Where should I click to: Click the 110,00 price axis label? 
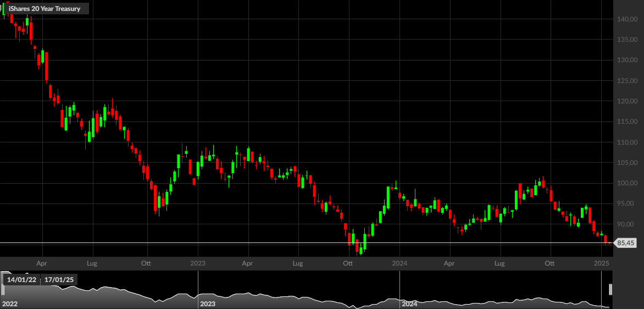(628, 142)
